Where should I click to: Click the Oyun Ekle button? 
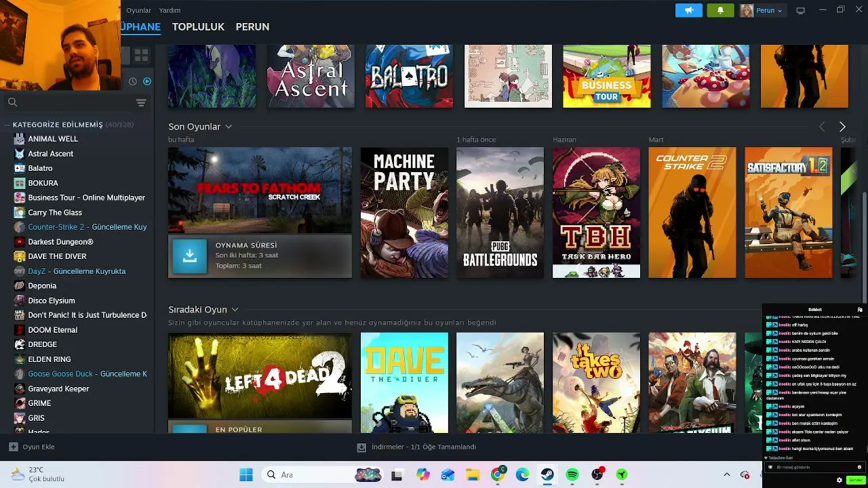click(32, 447)
